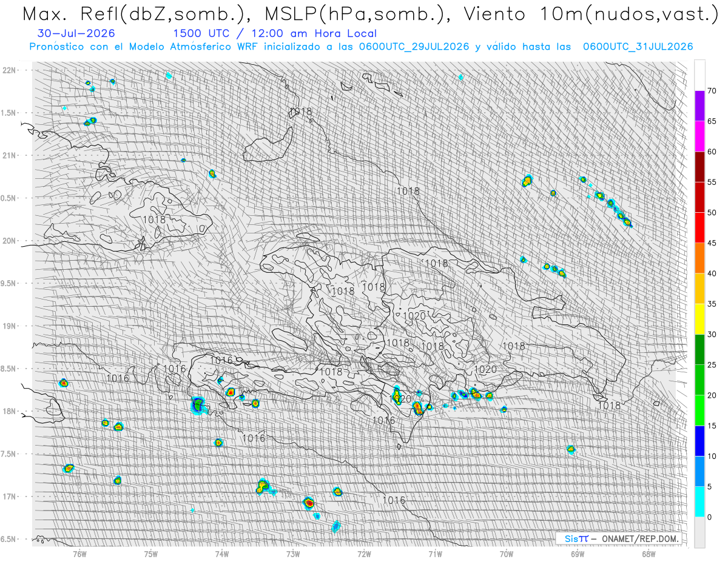Image resolution: width=728 pixels, height=562 pixels.
Task: Click the cyan 0–5 dBZ color band
Action: (x=699, y=501)
